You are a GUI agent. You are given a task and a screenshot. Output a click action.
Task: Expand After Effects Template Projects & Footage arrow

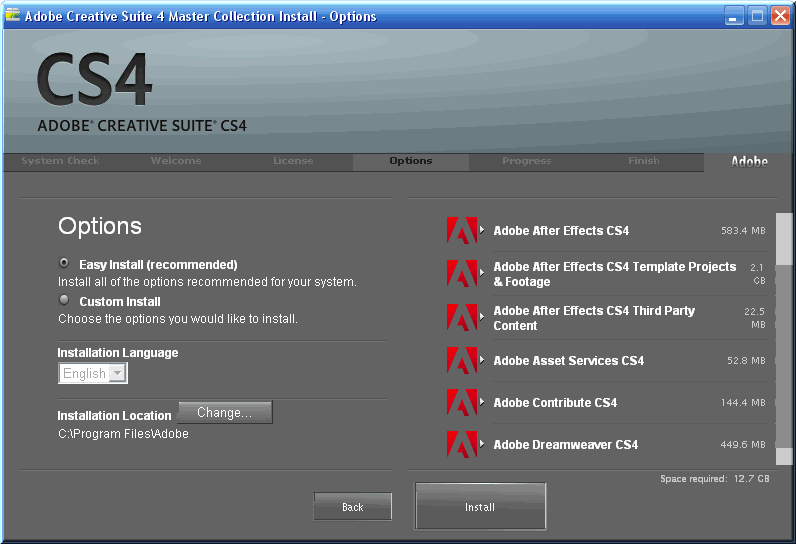click(x=482, y=273)
